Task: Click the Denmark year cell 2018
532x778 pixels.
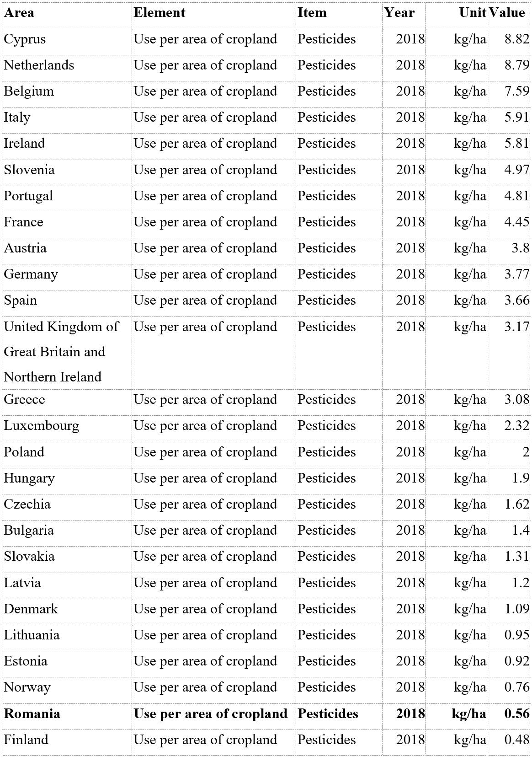Action: tap(410, 609)
